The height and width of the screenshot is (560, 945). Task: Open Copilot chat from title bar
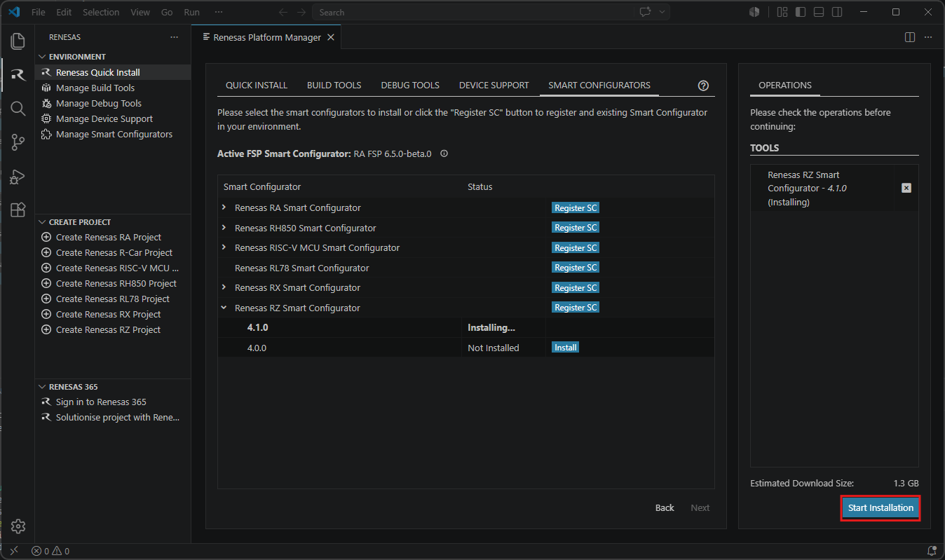point(644,12)
